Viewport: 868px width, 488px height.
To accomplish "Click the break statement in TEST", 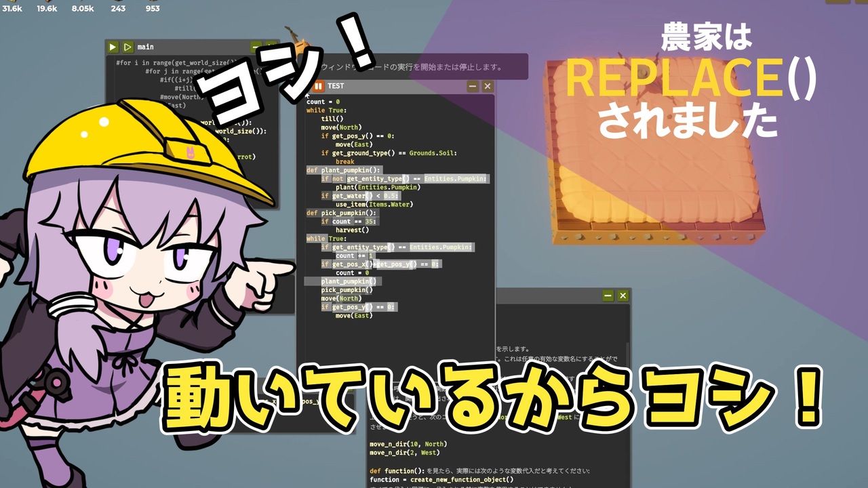I will click(344, 162).
